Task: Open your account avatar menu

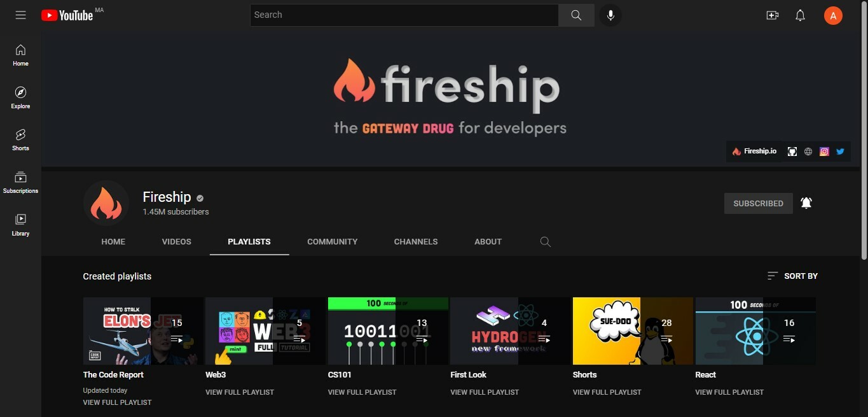Action: coord(833,15)
